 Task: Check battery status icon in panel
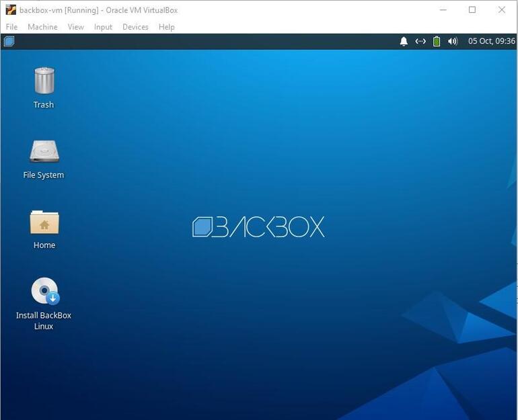437,41
